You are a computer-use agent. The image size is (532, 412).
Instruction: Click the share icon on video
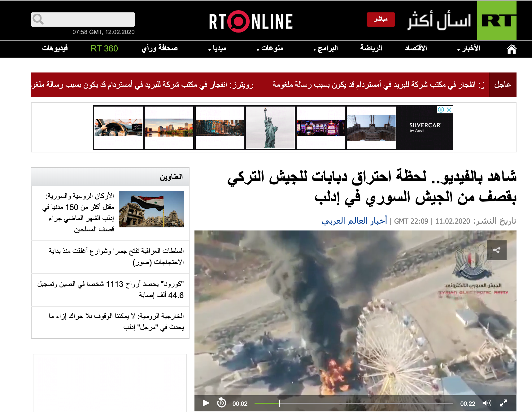pyautogui.click(x=496, y=250)
